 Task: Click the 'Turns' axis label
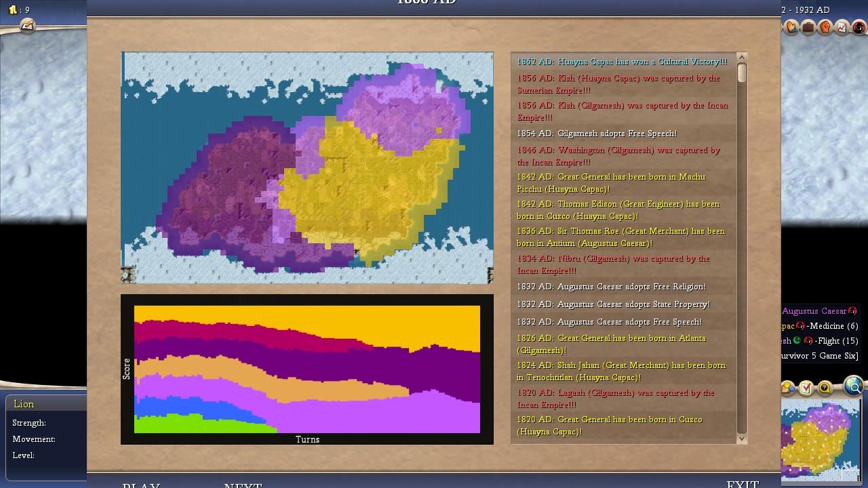point(307,439)
